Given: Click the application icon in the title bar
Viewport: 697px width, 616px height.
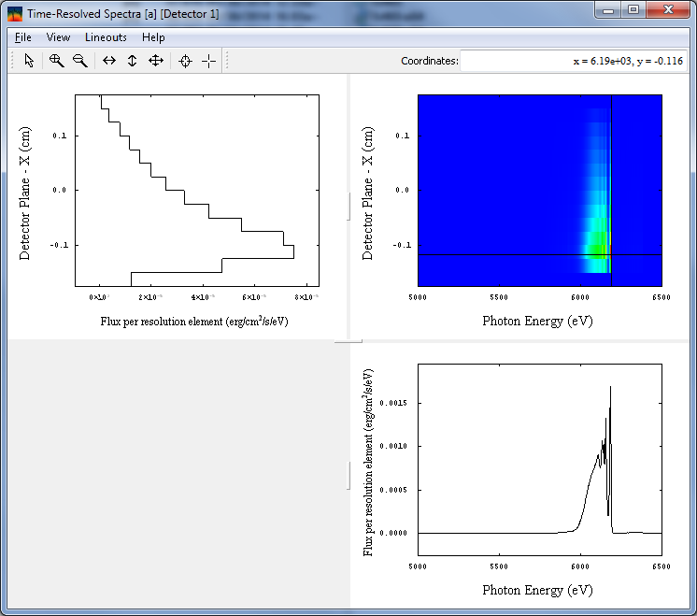Looking at the screenshot, I should (15, 13).
